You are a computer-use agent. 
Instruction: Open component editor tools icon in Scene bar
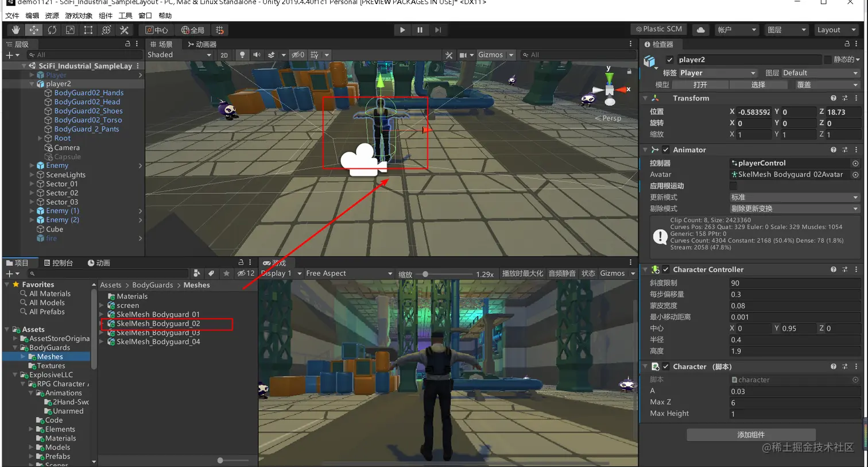449,55
